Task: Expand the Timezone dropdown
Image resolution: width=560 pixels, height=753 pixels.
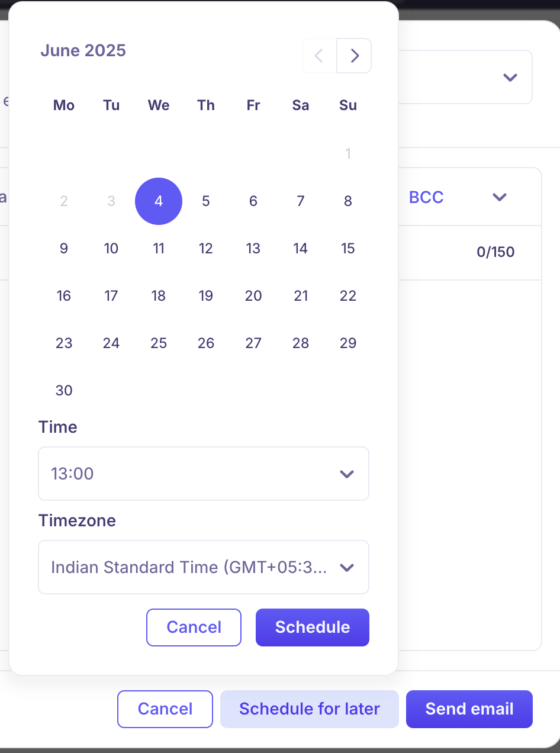Action: tap(203, 567)
